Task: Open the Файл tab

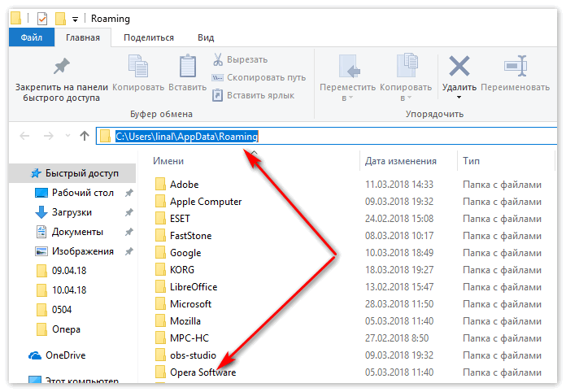Action: point(32,37)
